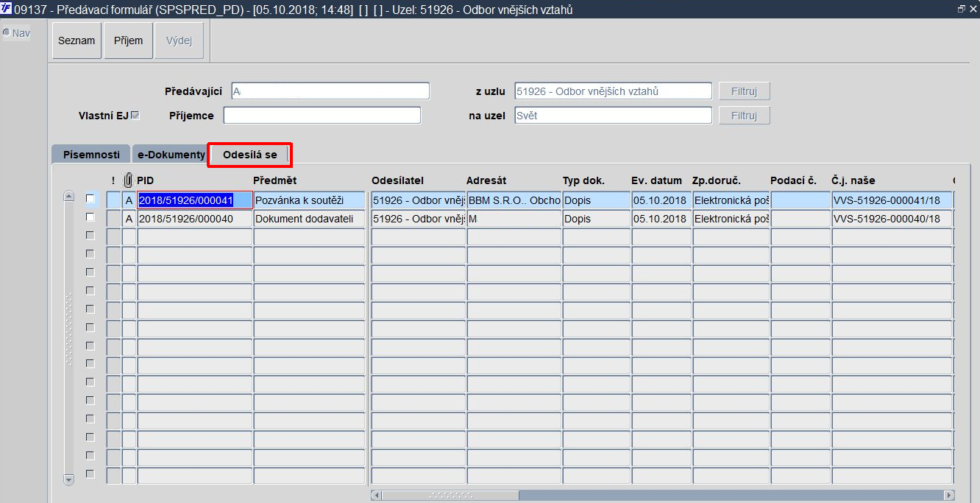Select the Nav radio button
This screenshot has width=980, height=503.
click(7, 32)
